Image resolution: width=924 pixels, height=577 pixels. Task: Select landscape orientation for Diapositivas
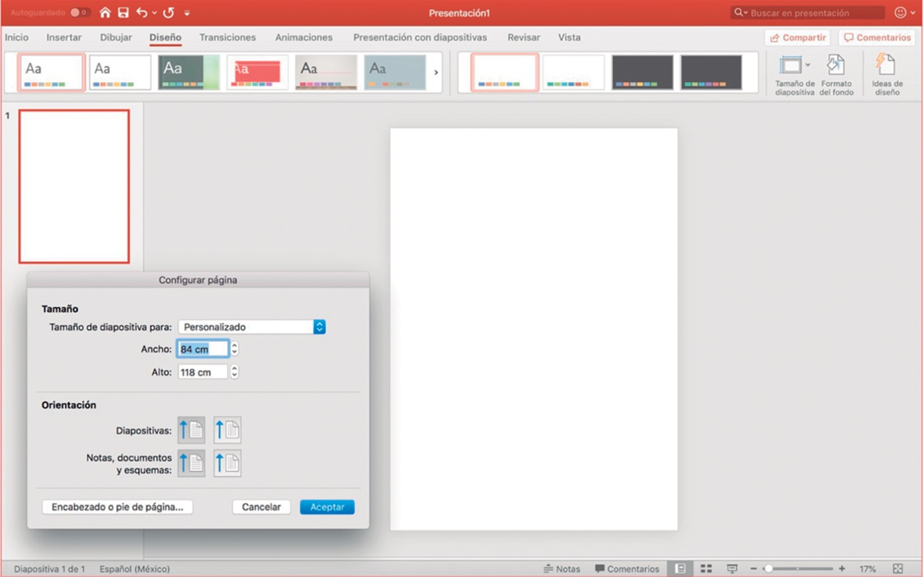click(227, 430)
